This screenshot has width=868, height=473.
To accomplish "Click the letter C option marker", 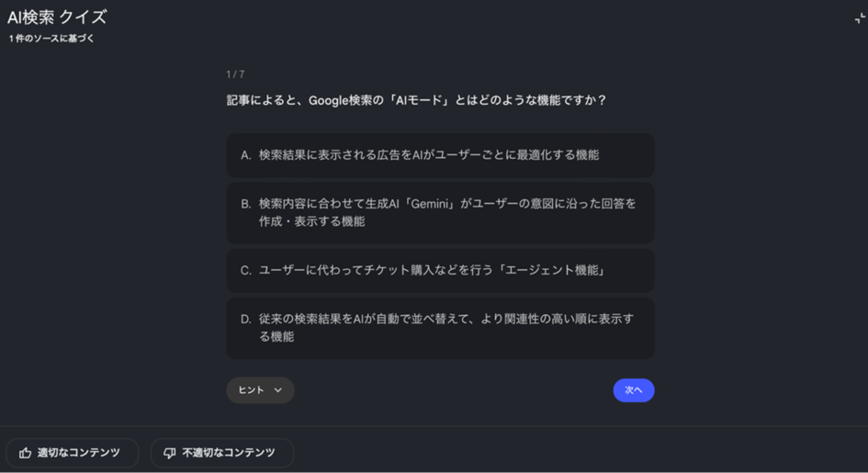I will coord(245,270).
